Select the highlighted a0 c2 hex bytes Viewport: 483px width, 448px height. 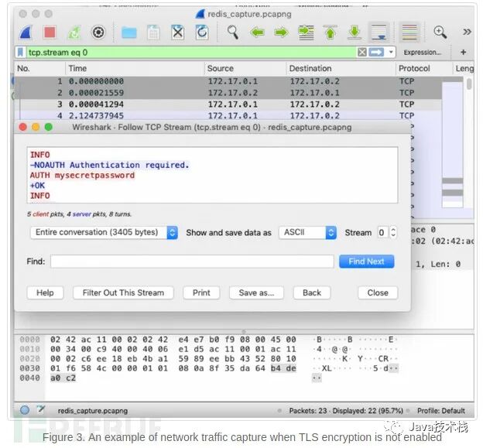click(63, 378)
